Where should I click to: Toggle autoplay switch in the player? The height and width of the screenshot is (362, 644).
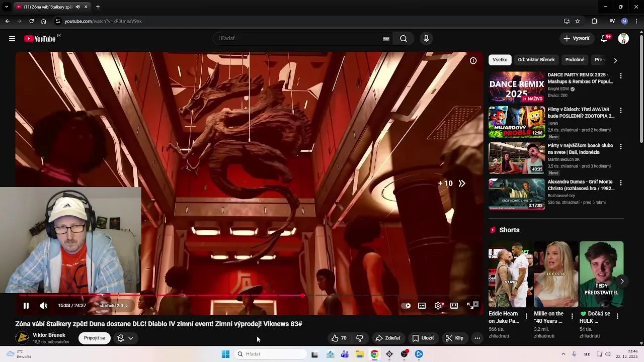(x=407, y=305)
